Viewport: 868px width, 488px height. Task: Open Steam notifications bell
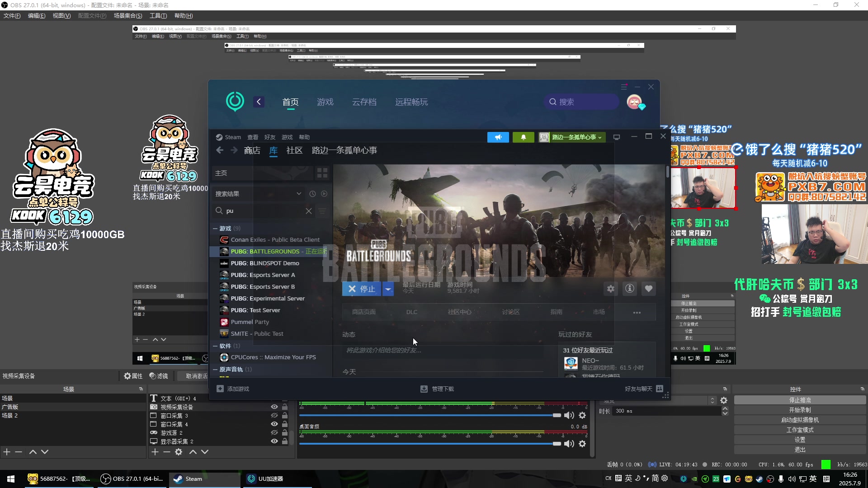pyautogui.click(x=524, y=137)
